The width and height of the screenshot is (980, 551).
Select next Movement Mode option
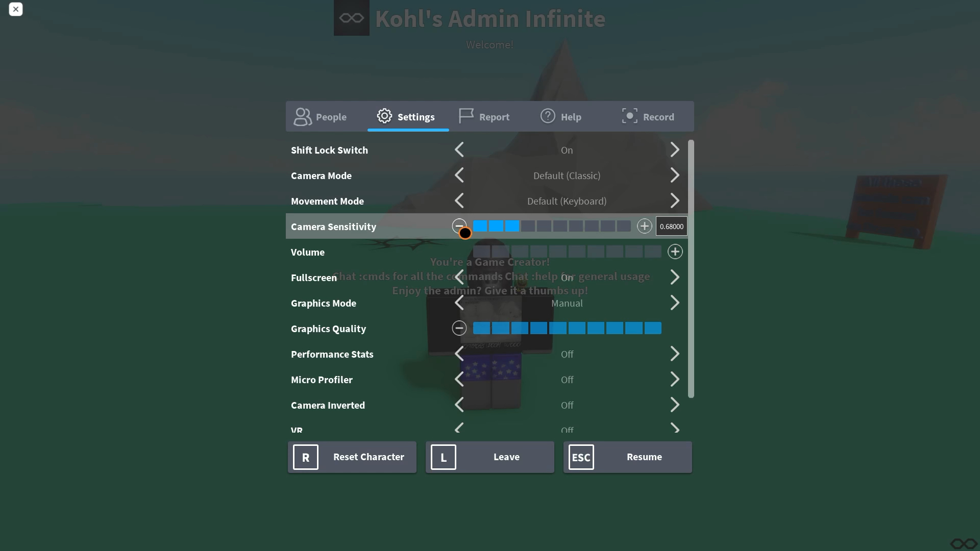[x=675, y=201]
